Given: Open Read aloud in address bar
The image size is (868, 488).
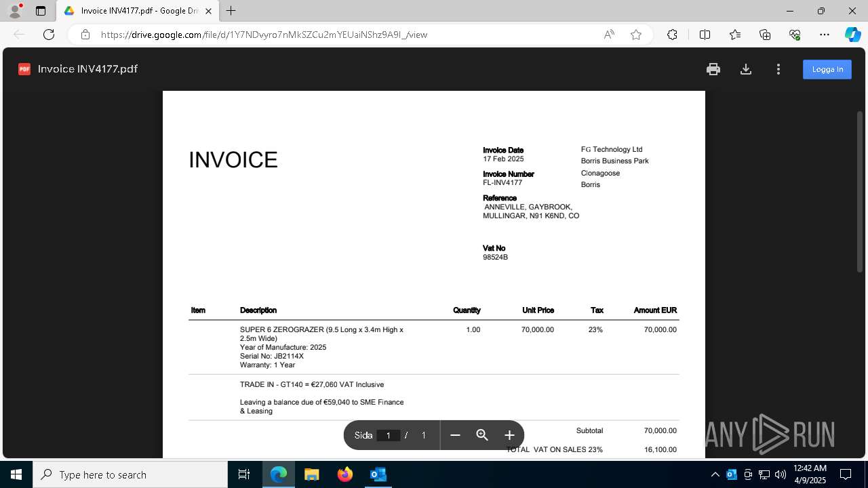Looking at the screenshot, I should (x=609, y=35).
